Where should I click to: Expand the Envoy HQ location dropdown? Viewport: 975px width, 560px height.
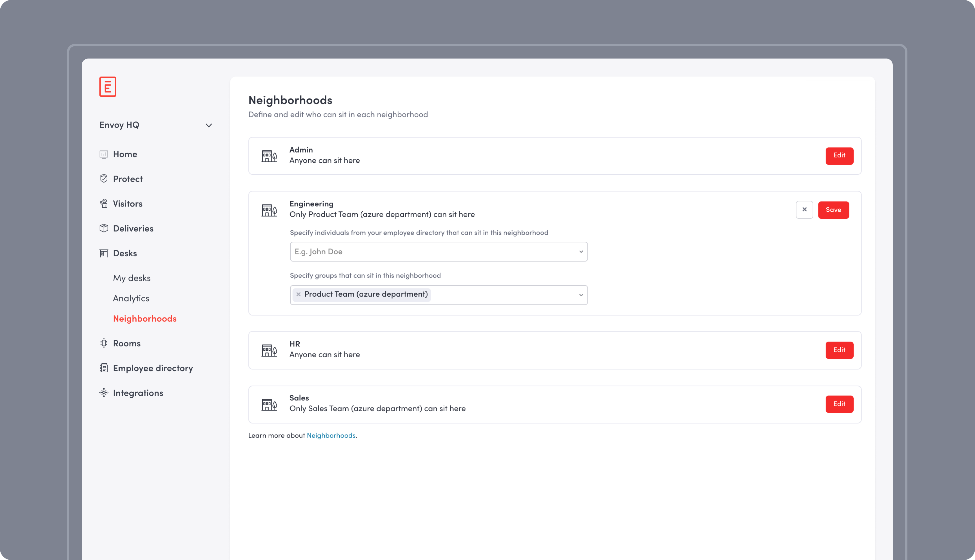pyautogui.click(x=209, y=126)
